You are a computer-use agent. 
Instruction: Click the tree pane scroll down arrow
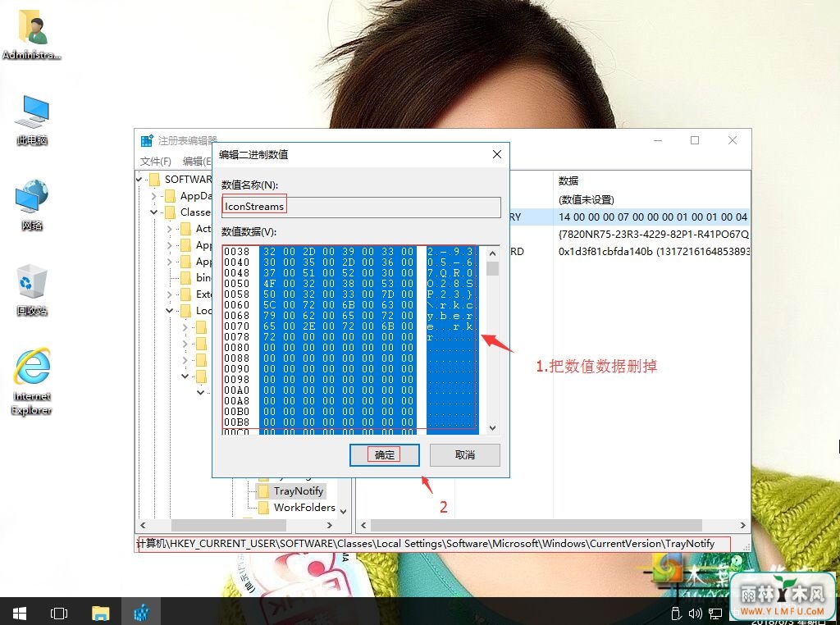(344, 512)
